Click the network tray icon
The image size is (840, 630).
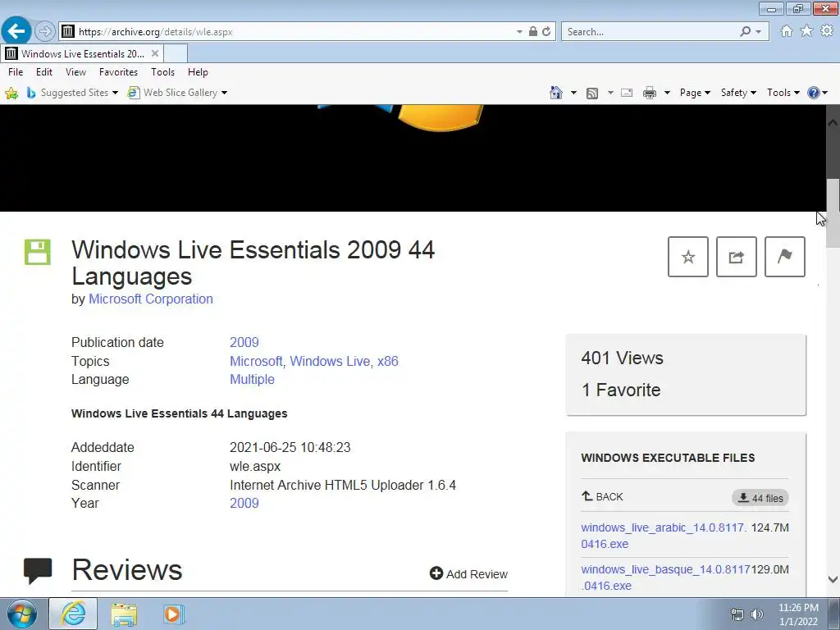coord(737,614)
